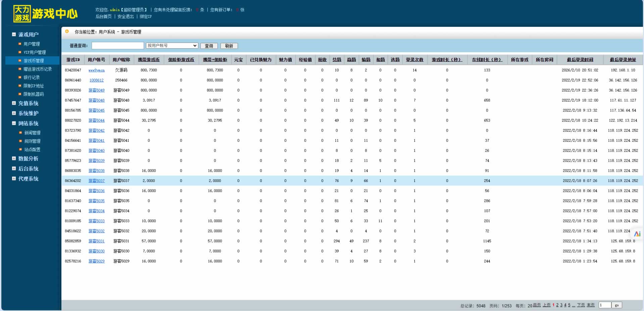Expand the 数据分析 menu section
Image resolution: width=644 pixels, height=311 pixels.
point(14,159)
